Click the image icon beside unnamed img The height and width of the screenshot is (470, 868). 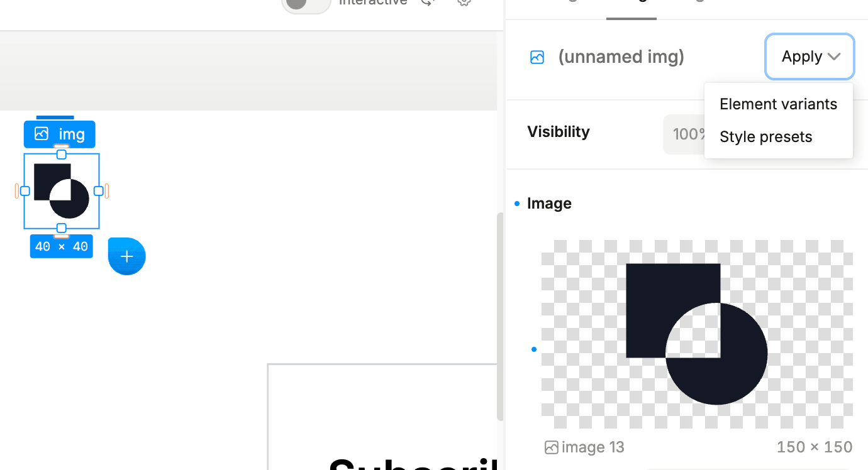coord(537,57)
